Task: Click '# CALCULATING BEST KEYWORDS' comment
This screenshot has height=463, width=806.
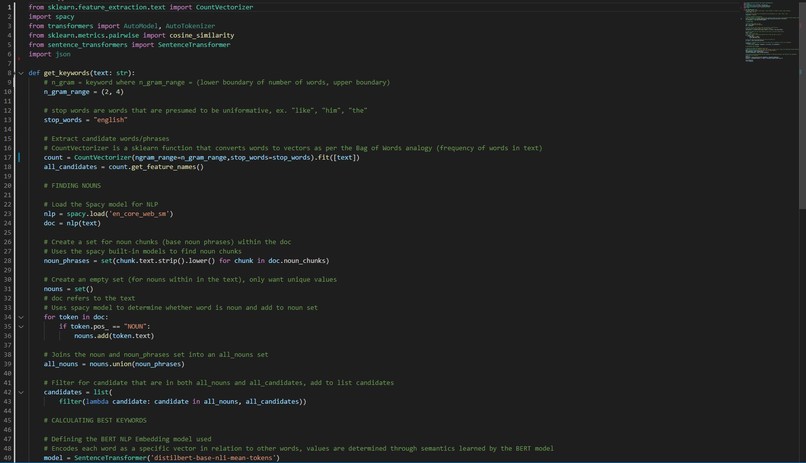Action: (x=95, y=420)
